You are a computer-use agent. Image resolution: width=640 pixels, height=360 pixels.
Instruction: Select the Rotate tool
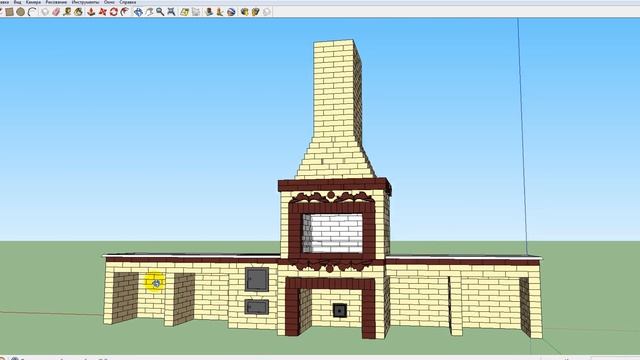point(113,12)
